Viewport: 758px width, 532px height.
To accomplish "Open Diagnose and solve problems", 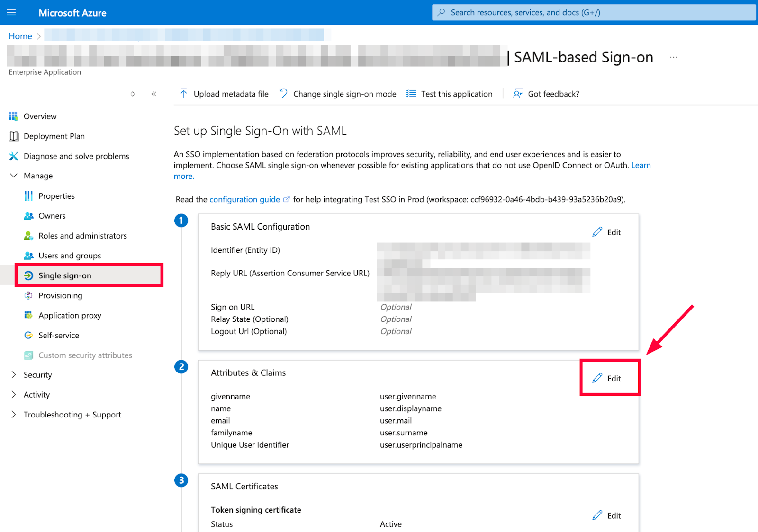I will (76, 156).
